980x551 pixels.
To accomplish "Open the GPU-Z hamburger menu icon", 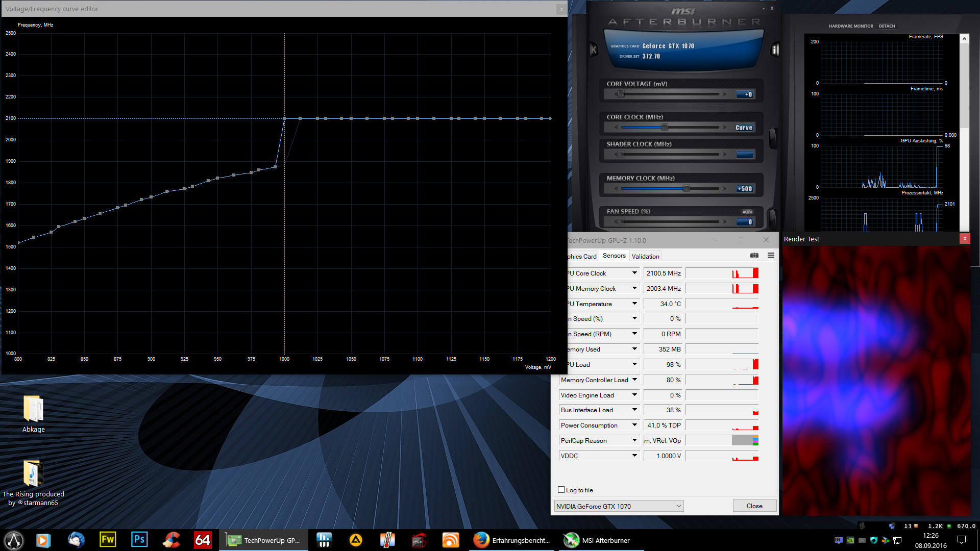I will [x=771, y=256].
